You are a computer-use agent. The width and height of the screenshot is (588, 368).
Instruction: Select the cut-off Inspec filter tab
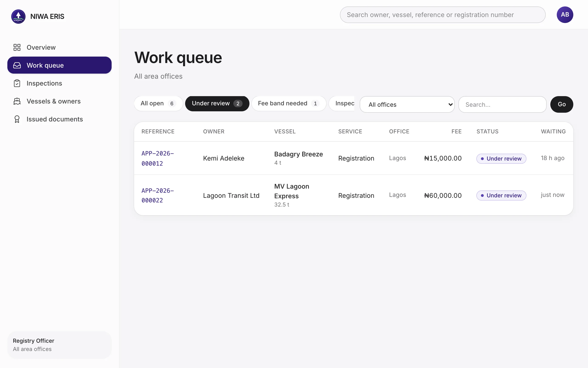(x=342, y=103)
